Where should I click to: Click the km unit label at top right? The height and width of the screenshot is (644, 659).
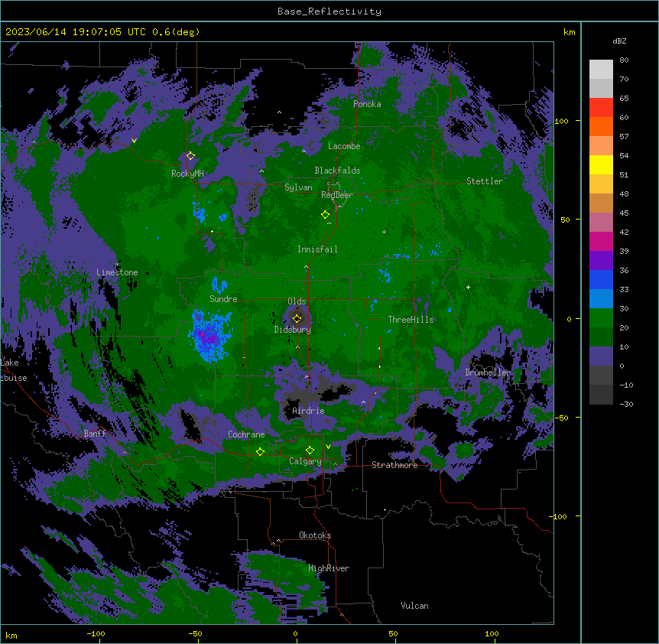[x=569, y=32]
